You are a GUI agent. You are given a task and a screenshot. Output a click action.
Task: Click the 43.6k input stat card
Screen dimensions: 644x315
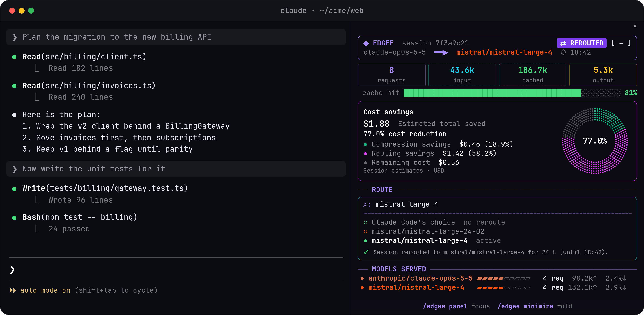click(x=462, y=75)
